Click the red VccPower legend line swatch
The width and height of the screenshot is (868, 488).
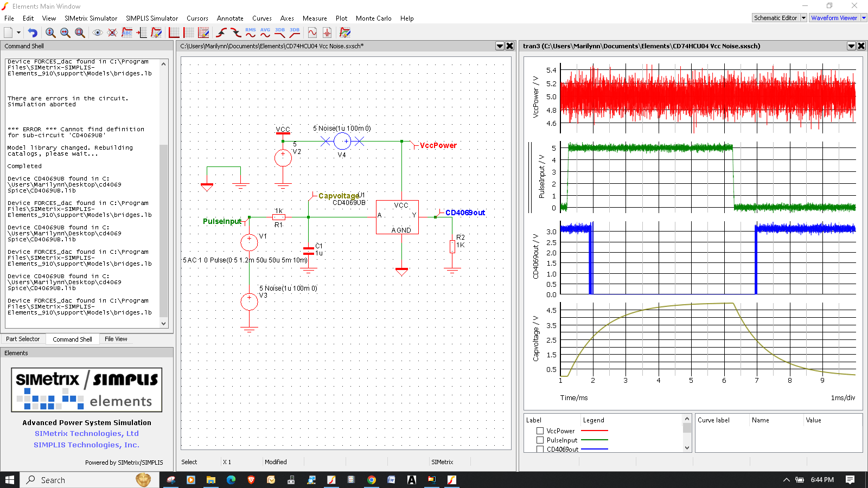[595, 431]
